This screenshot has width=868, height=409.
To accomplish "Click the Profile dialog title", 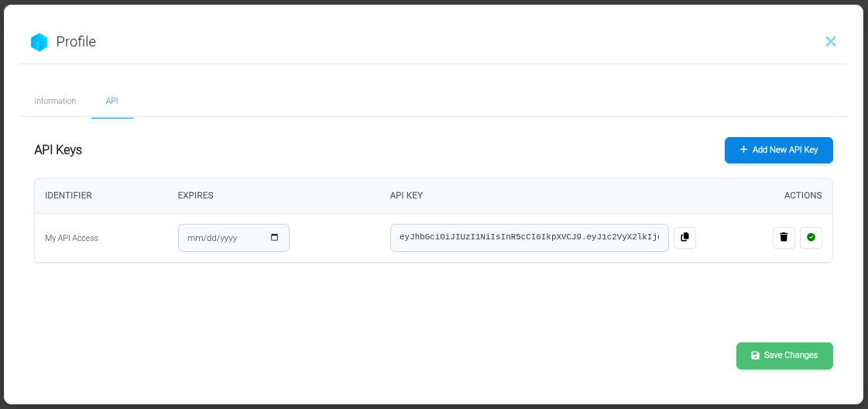I will pyautogui.click(x=76, y=42).
